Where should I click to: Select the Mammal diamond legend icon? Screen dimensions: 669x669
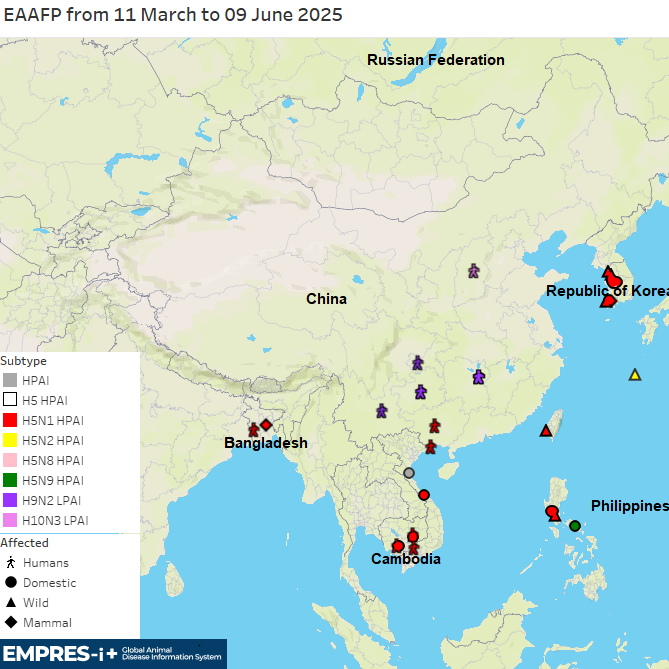pos(10,623)
